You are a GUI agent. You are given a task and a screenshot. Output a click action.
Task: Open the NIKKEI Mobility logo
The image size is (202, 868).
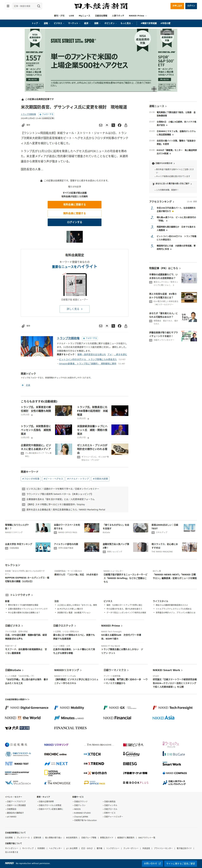point(69,708)
